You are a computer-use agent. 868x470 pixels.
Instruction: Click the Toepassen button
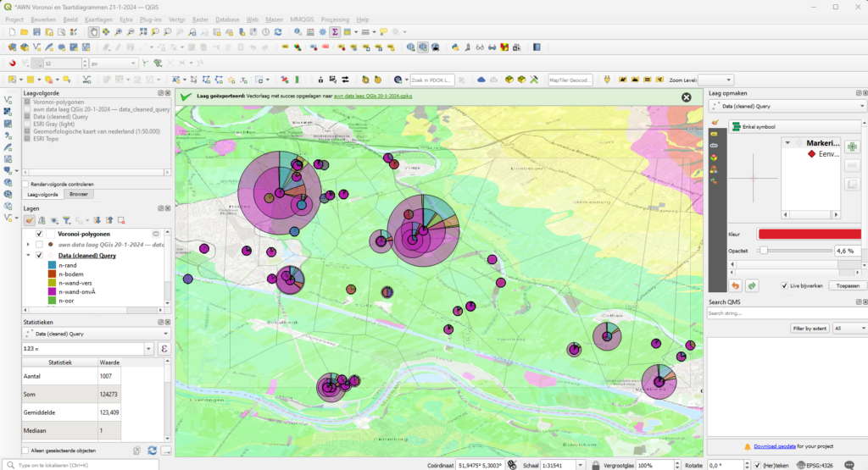847,285
